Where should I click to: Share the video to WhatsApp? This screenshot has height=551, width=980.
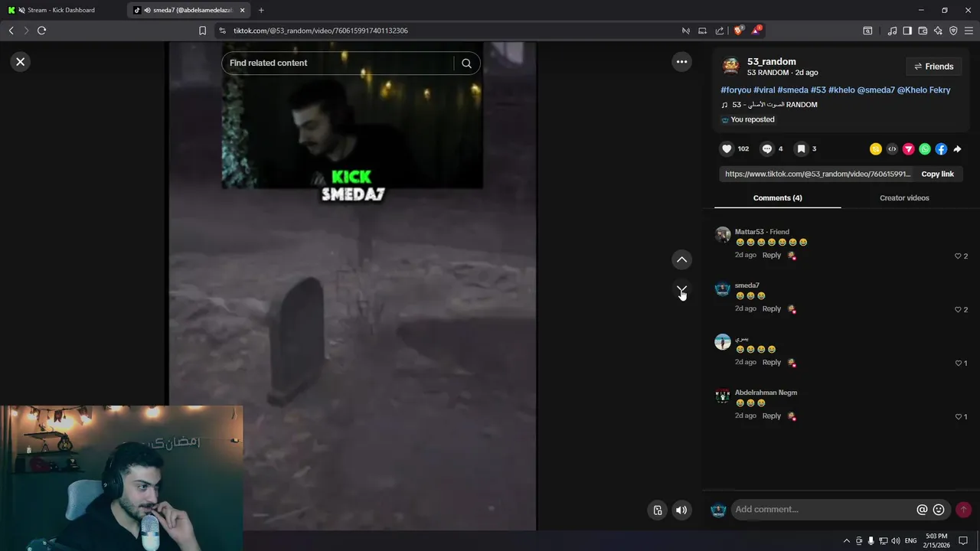(925, 149)
